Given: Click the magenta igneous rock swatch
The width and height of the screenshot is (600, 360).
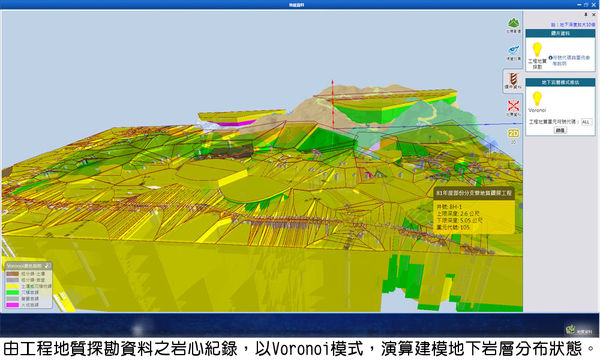Looking at the screenshot, I should [x=13, y=305].
